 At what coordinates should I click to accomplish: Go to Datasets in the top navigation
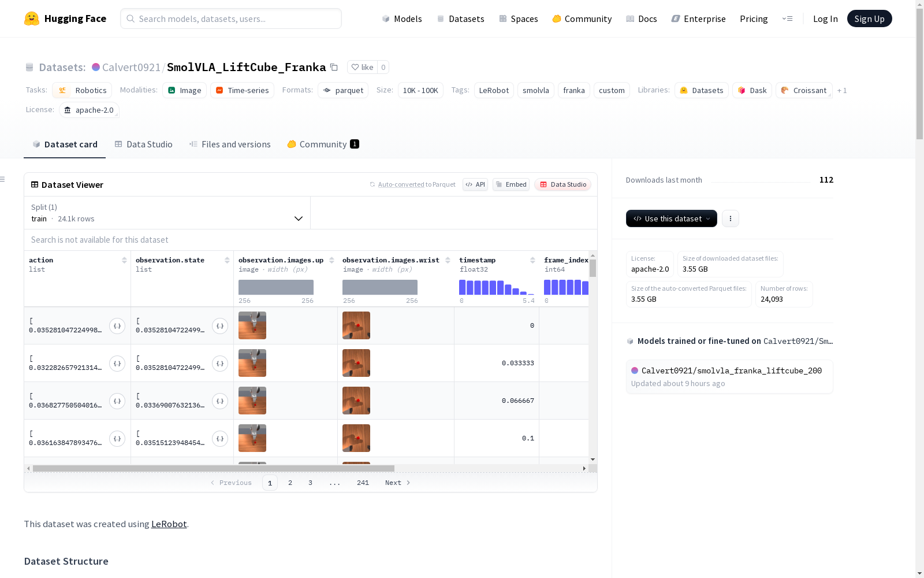[x=460, y=18]
